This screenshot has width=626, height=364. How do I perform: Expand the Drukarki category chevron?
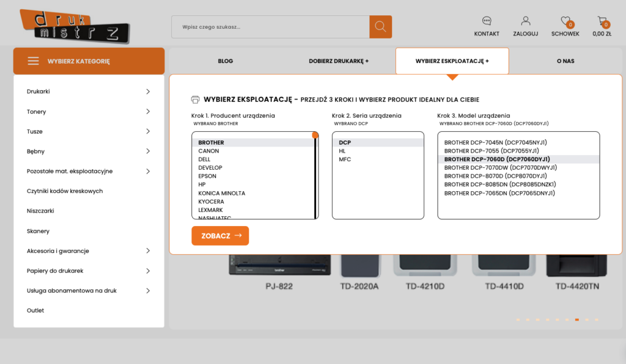[x=148, y=91]
